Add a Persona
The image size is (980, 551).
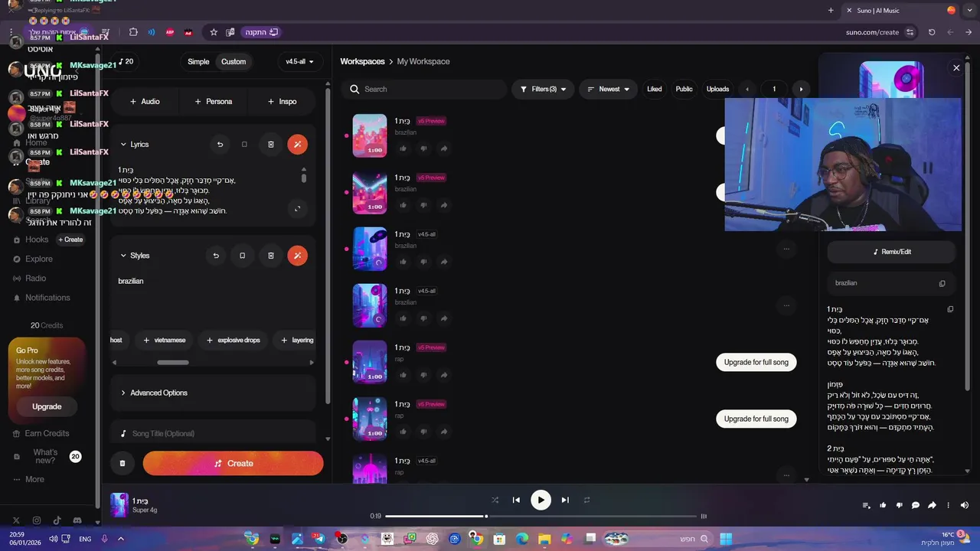213,101
